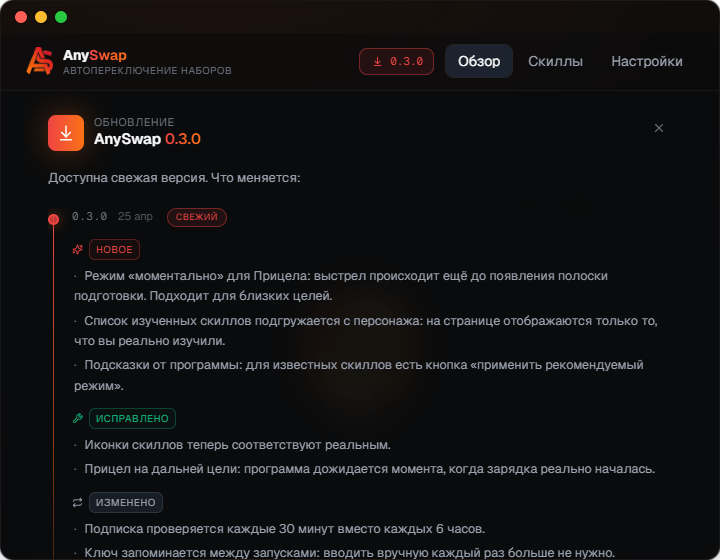Click the sparkle icon next to НОВОЕ
The image size is (720, 560).
(x=78, y=249)
